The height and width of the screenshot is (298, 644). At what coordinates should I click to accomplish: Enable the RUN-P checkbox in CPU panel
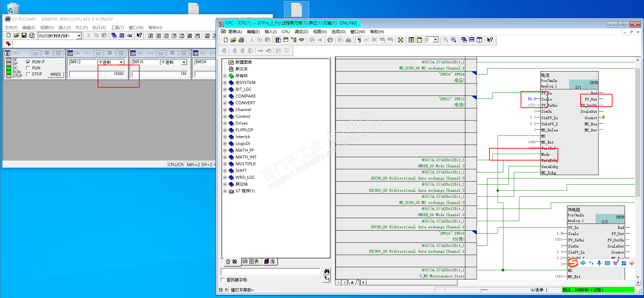click(28, 62)
